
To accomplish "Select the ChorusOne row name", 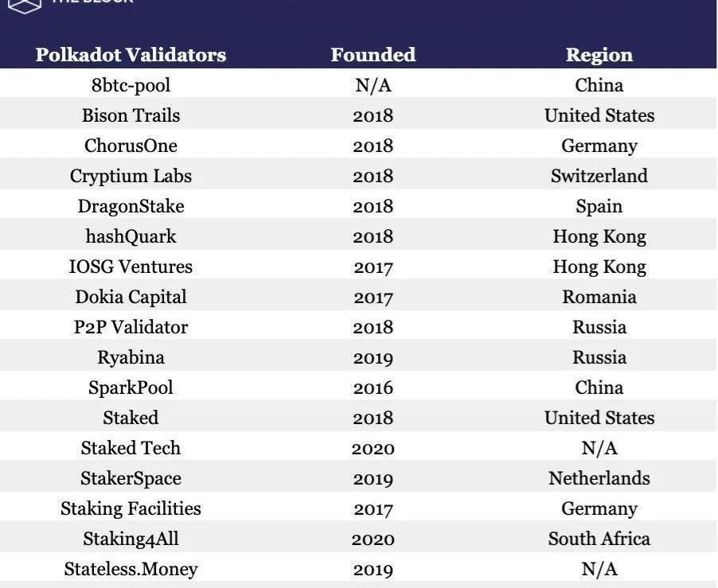I will click(131, 146).
